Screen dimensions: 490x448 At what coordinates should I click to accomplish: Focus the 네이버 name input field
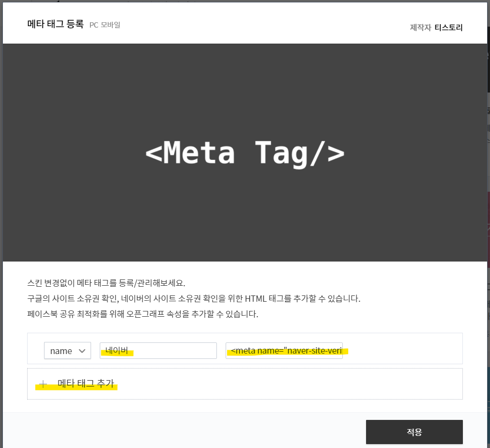click(158, 351)
